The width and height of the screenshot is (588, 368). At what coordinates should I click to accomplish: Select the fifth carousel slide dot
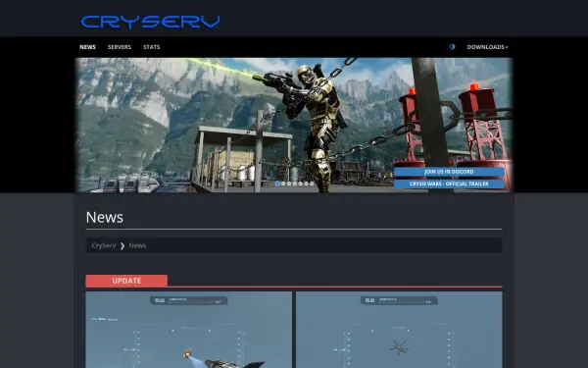coord(301,184)
